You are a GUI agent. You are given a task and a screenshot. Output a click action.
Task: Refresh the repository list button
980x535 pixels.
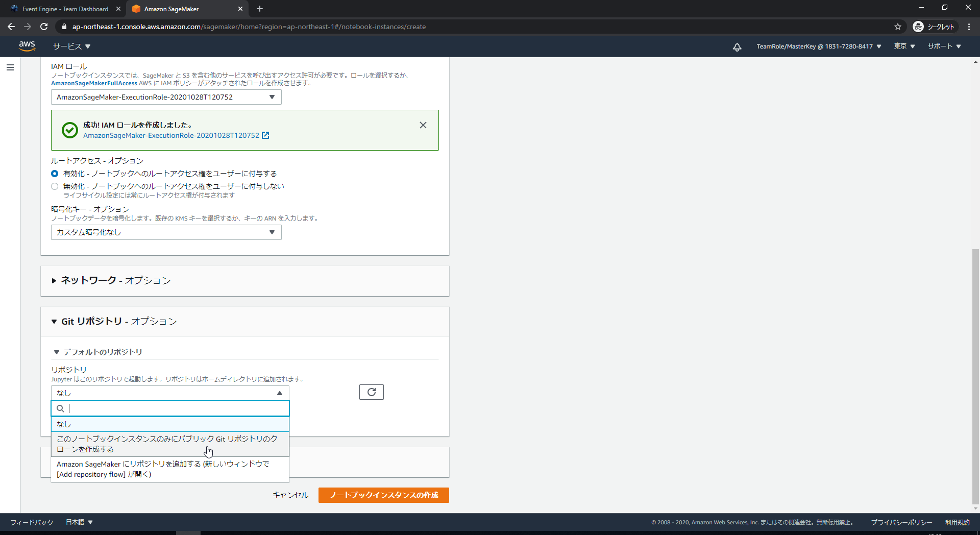click(x=372, y=392)
